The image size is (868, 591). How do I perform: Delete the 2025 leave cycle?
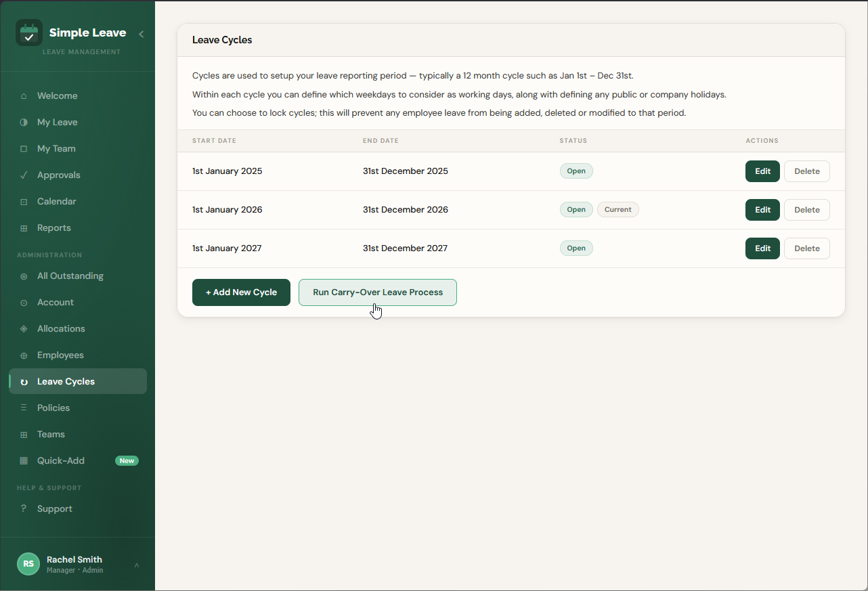[x=807, y=171]
